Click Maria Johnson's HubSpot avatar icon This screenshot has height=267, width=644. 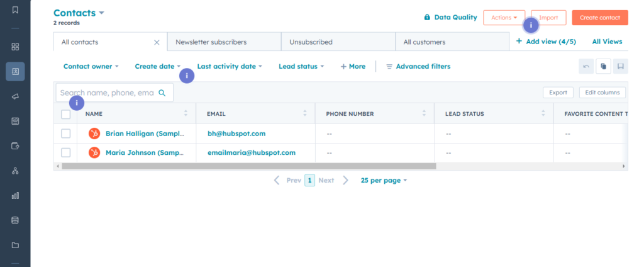(94, 152)
